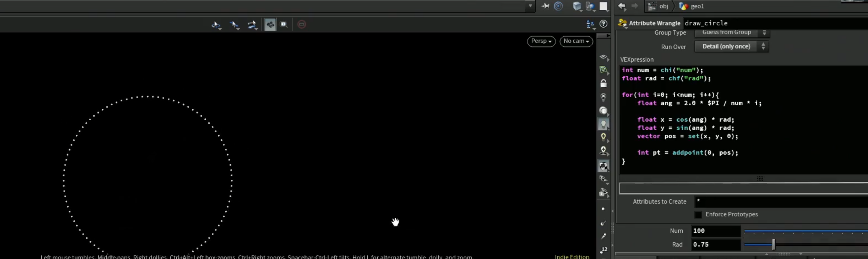868x259 pixels.
Task: Toggle the highlighted viewport tool button
Action: click(270, 24)
